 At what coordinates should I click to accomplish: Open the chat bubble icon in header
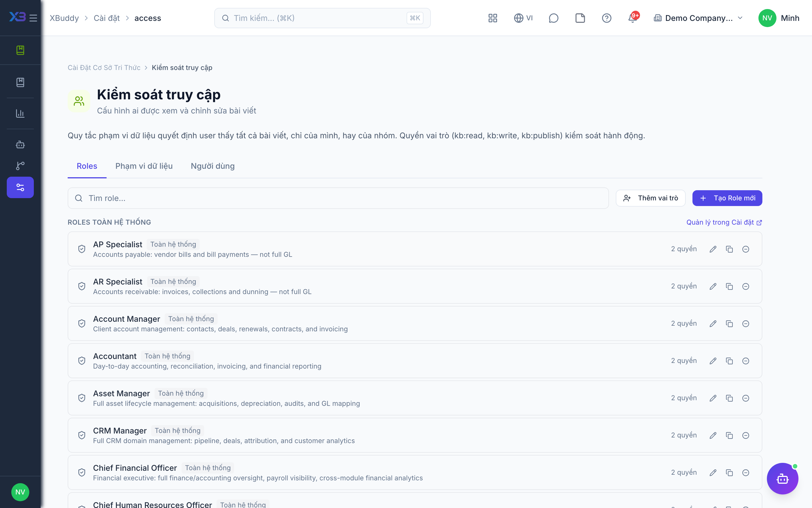(553, 18)
